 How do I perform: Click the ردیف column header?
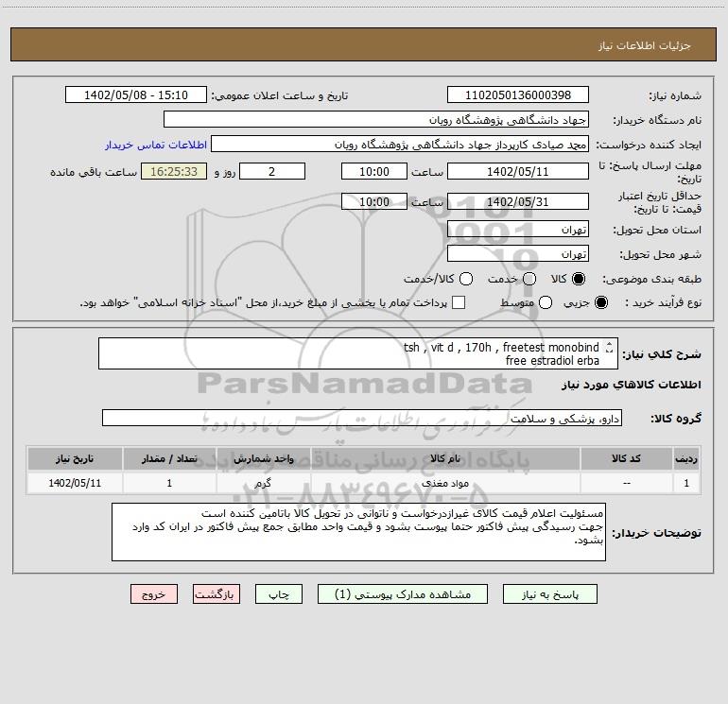(686, 458)
